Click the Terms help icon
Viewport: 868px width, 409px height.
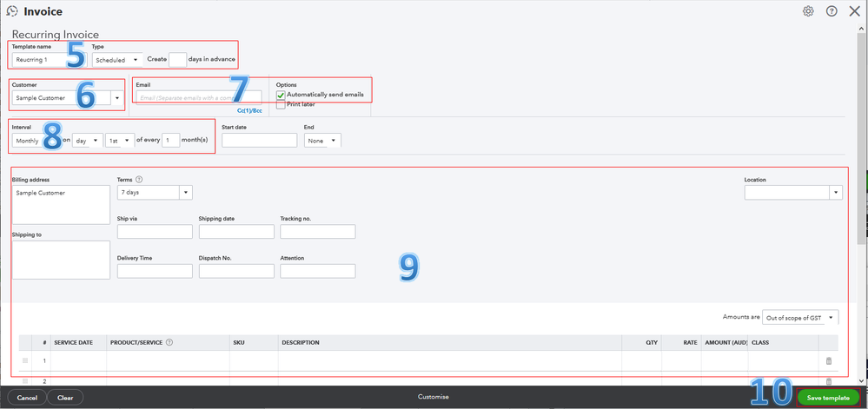point(139,180)
